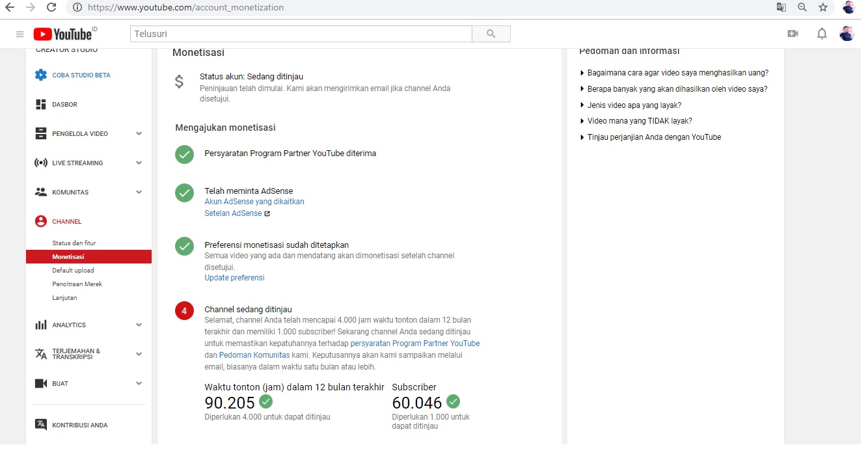Click the dollar sign status icon
Screen dimensions: 868x471
[x=179, y=82]
